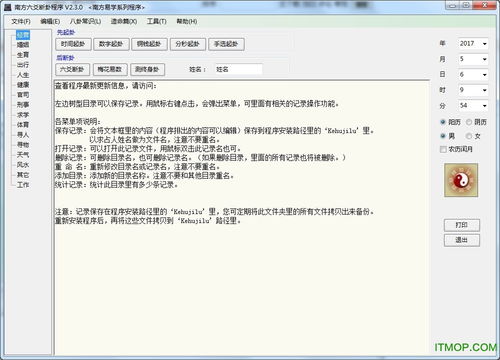Viewport: 500px width, 360px height.
Task: Open the fourth menu ending in (X)
Action: pos(124,21)
